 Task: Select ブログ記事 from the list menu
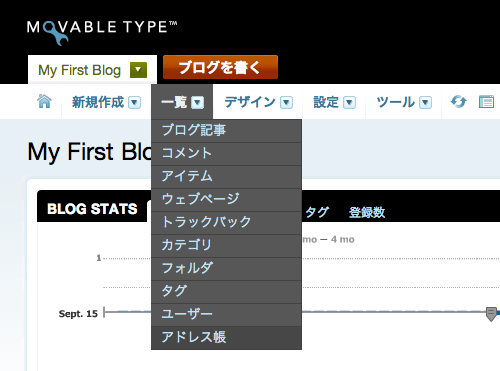[x=226, y=130]
